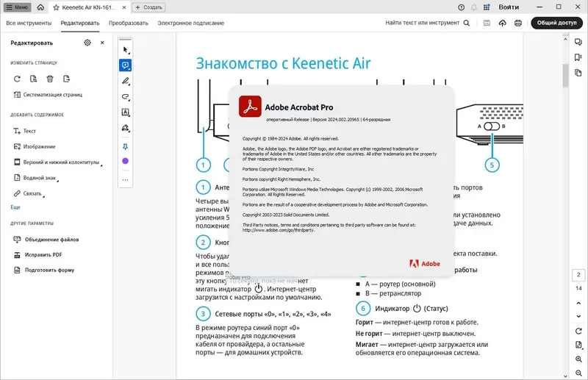Click the rotate page icon
This screenshot has width=588, height=380.
pos(17,79)
